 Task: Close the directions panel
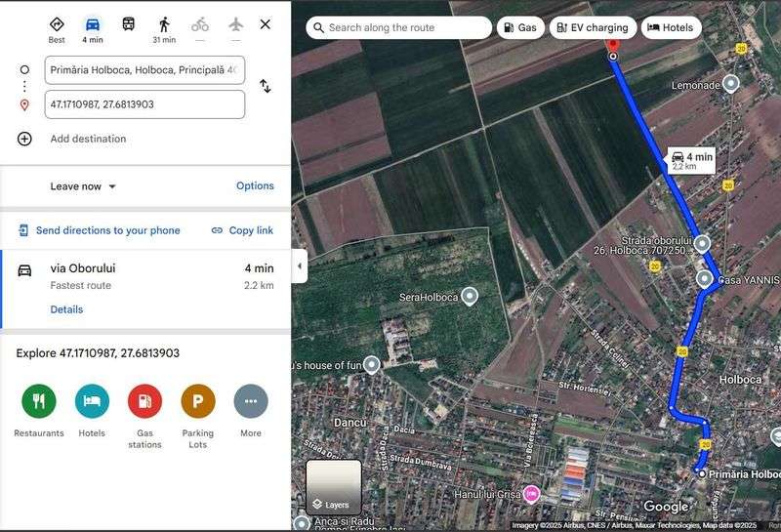[265, 23]
